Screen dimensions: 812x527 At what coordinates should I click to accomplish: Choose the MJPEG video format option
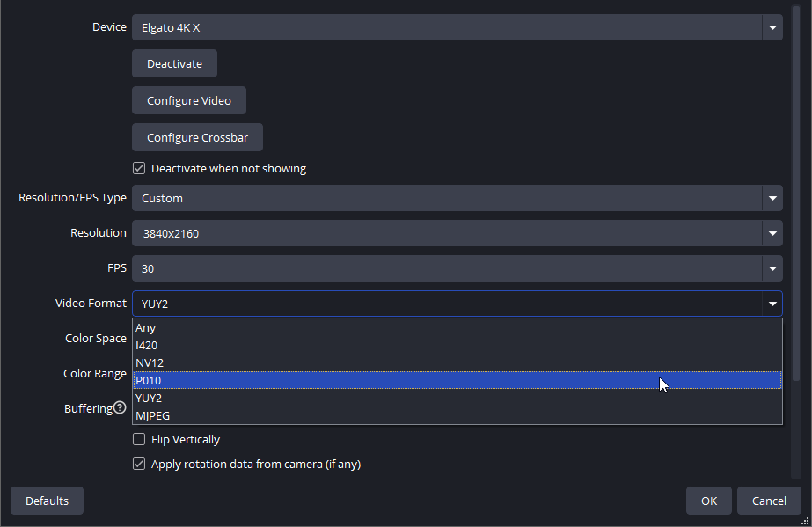[457, 415]
